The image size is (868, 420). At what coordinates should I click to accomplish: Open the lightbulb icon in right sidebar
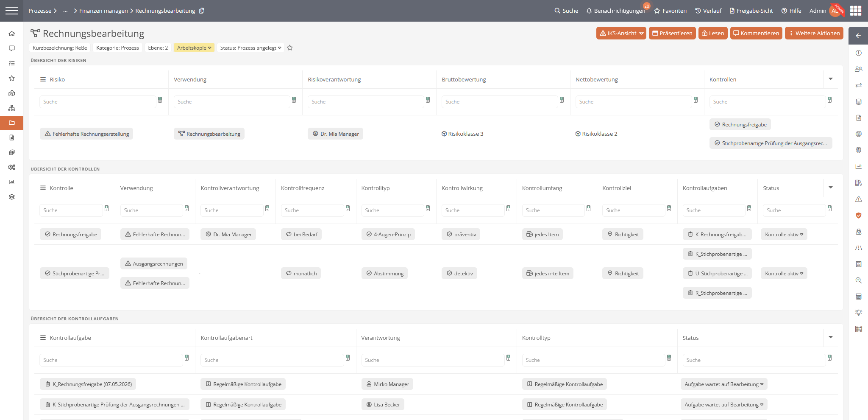point(859,313)
